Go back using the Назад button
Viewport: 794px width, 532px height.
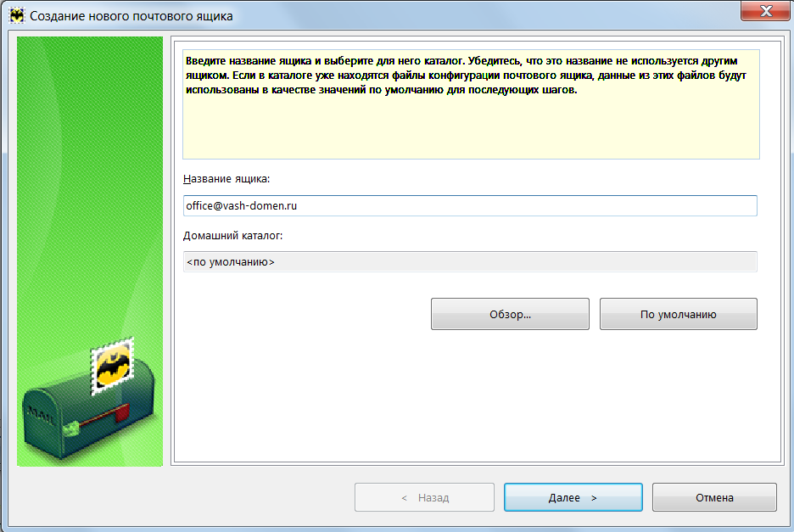pos(424,498)
